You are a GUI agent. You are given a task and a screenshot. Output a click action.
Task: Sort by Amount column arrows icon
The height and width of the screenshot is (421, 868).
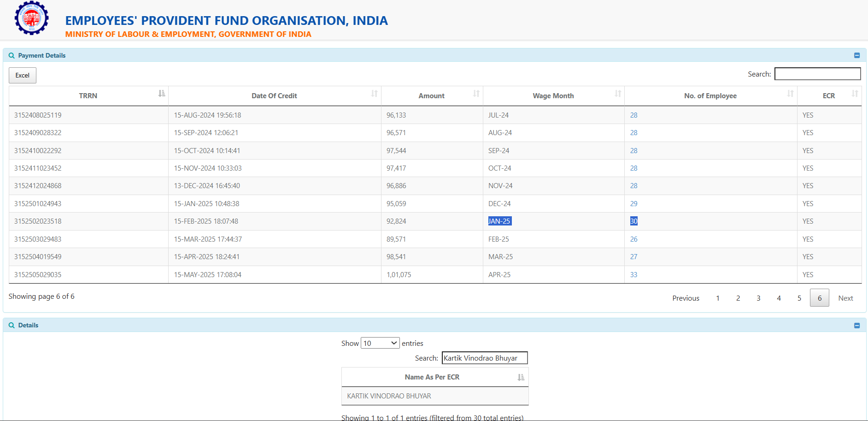pyautogui.click(x=476, y=94)
